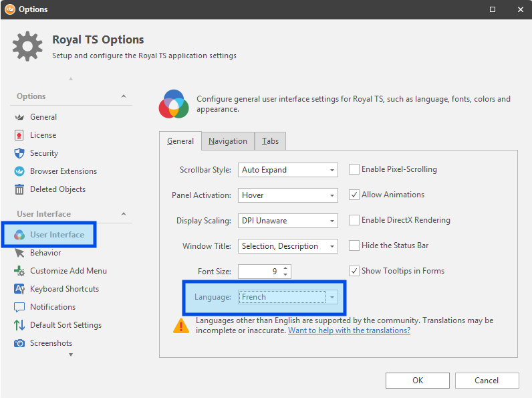Click the yellow warning triangle icon
This screenshot has width=532, height=398.
(181, 325)
